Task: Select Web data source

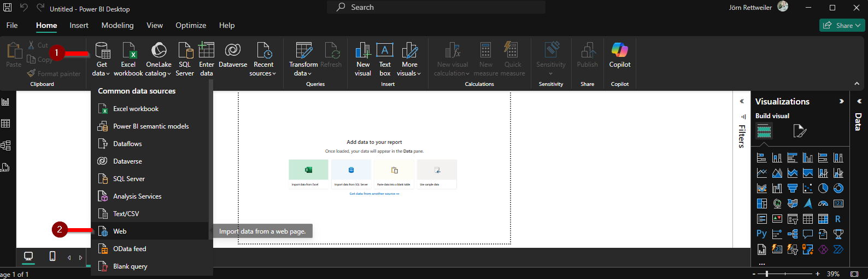Action: [x=150, y=231]
